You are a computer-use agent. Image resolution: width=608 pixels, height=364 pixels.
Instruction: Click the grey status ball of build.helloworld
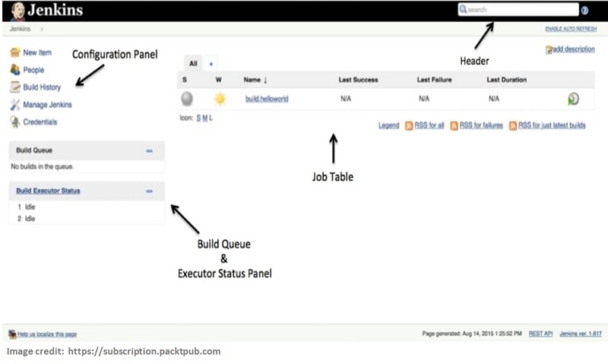pyautogui.click(x=188, y=99)
